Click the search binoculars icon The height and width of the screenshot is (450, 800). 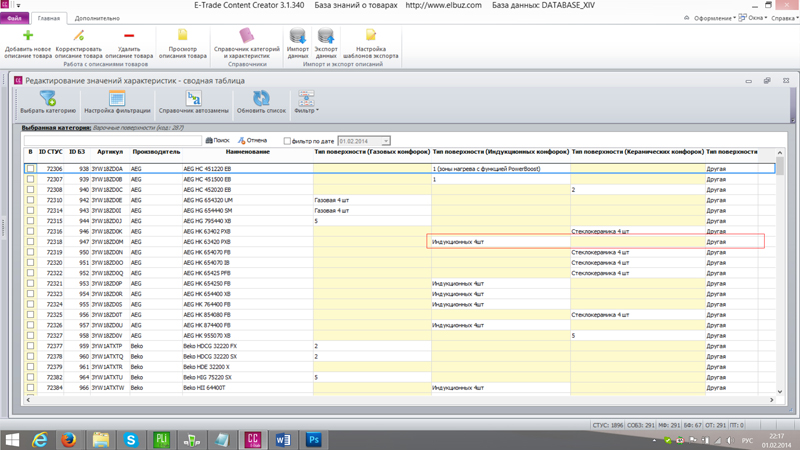(x=209, y=140)
